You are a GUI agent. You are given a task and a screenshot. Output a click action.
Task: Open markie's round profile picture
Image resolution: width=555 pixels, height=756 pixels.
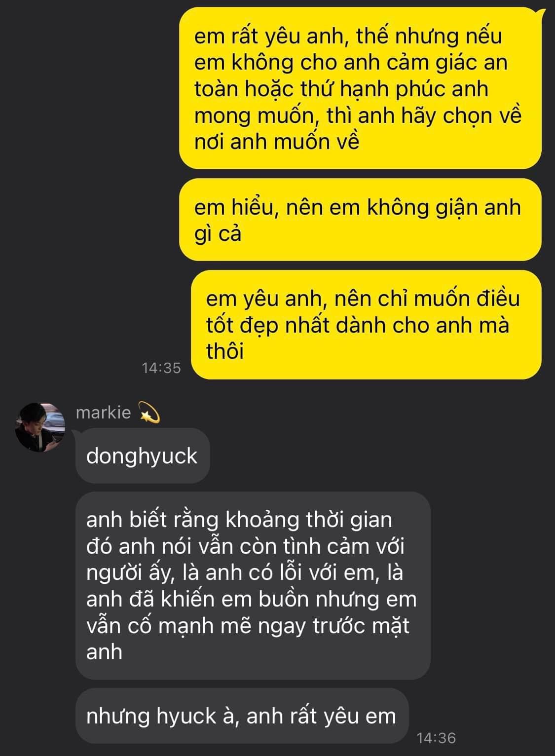coord(40,427)
